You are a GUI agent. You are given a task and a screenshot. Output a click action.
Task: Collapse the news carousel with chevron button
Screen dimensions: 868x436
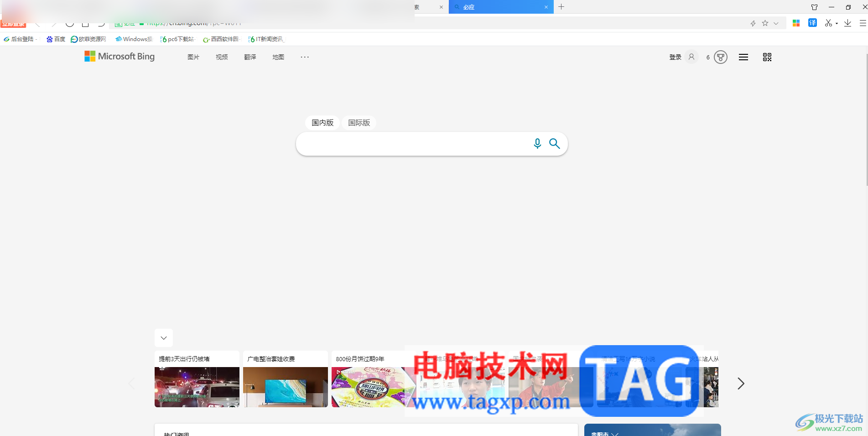click(164, 338)
